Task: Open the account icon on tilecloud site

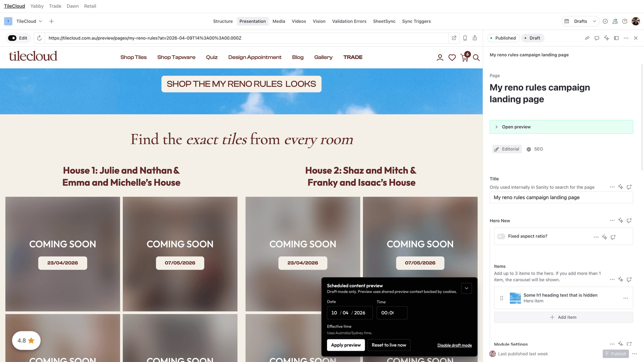Action: click(x=440, y=58)
